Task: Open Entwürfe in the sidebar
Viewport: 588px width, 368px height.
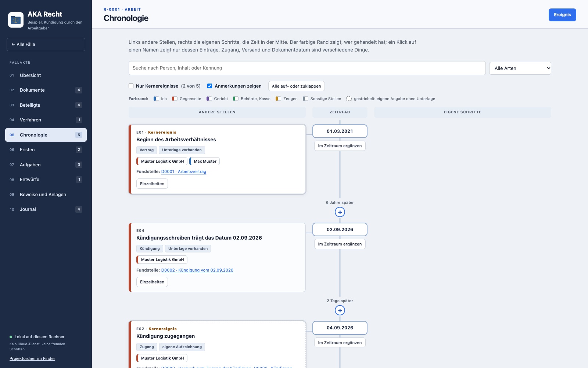Action: 46,180
